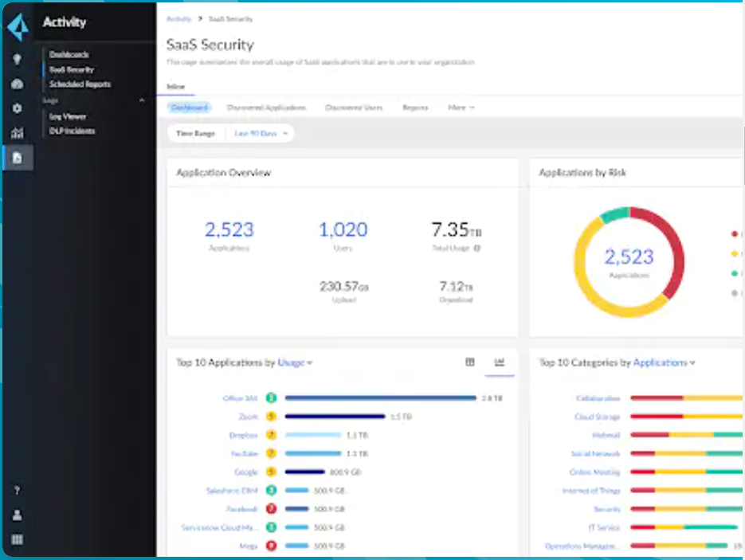Open the dashboard gauge icon in sidebar

[x=17, y=84]
